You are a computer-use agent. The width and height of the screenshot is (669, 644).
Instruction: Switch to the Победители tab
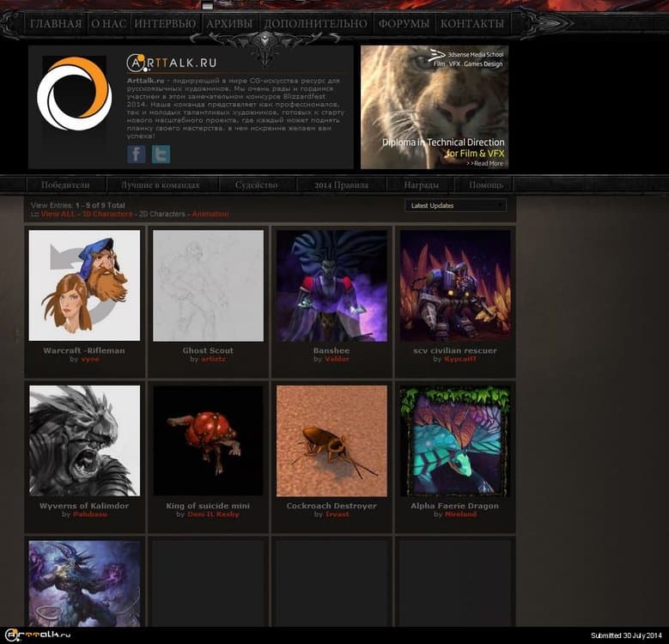[x=65, y=185]
